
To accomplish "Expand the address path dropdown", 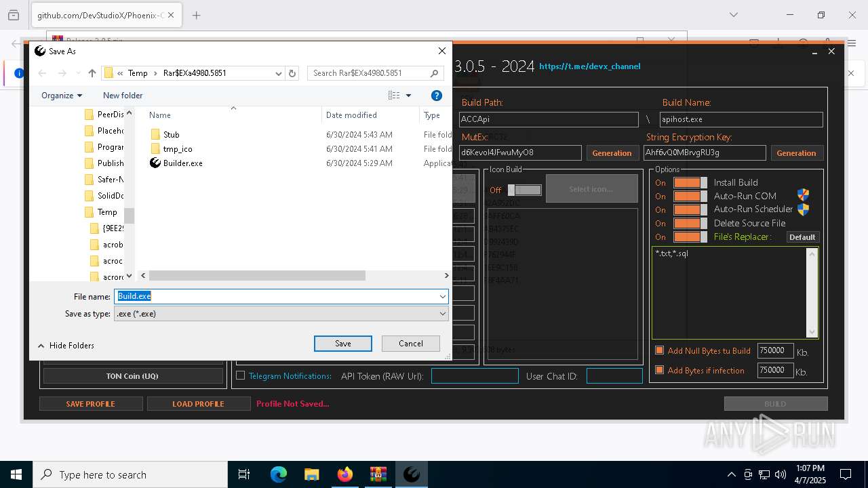I will click(278, 73).
